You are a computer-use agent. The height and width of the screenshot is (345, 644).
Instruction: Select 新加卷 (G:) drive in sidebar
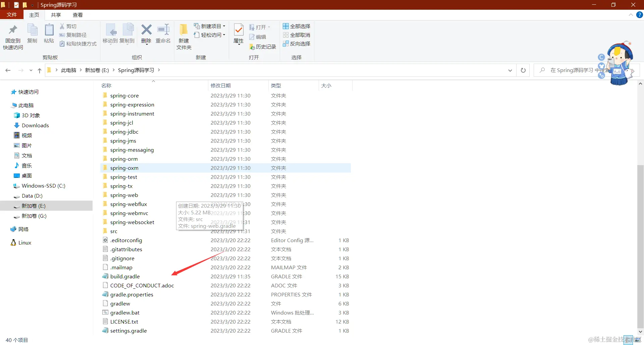point(34,216)
